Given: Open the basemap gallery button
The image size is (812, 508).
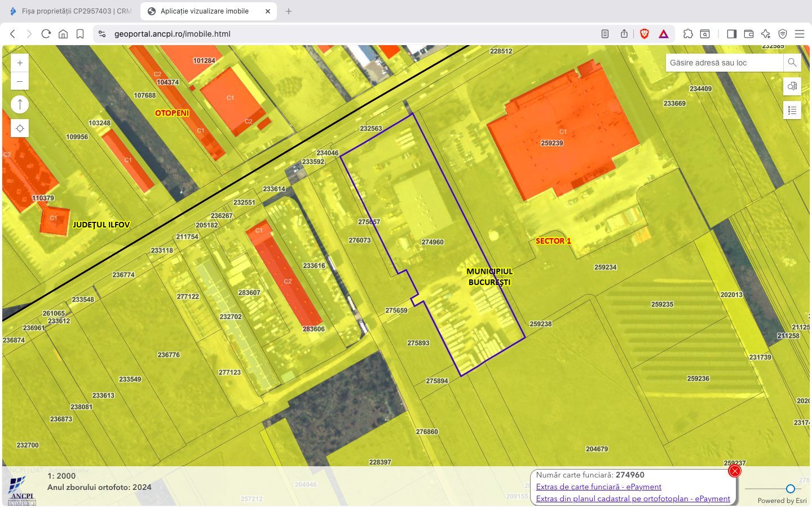Looking at the screenshot, I should pos(792,86).
